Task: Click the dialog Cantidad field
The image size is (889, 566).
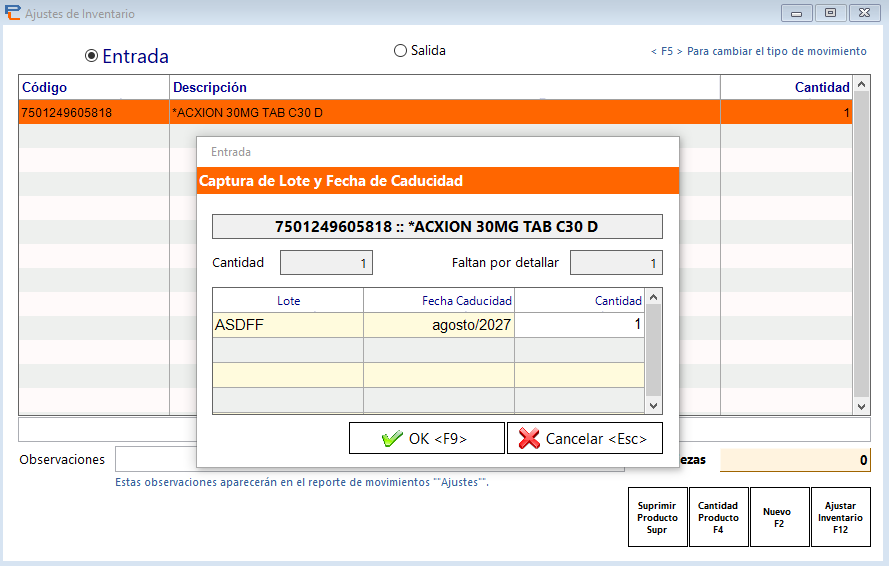Action: (327, 263)
